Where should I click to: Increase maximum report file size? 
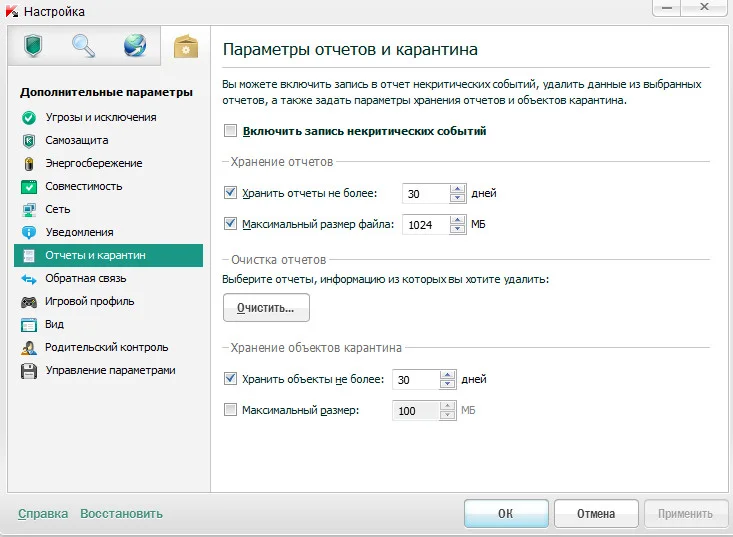(x=457, y=220)
